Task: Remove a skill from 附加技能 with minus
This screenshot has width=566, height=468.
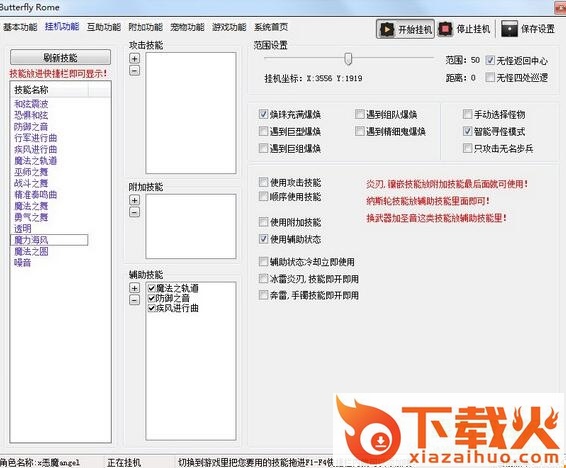Action: (134, 212)
